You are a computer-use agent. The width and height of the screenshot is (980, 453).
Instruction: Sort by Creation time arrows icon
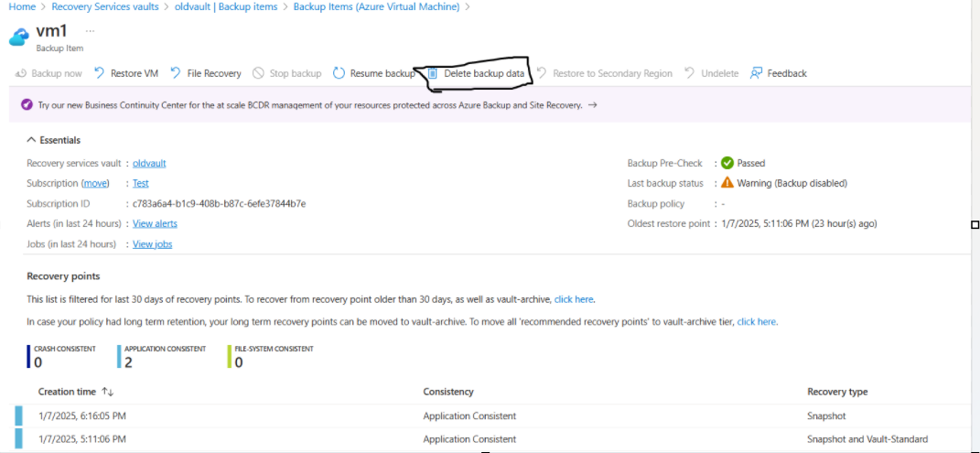click(107, 392)
